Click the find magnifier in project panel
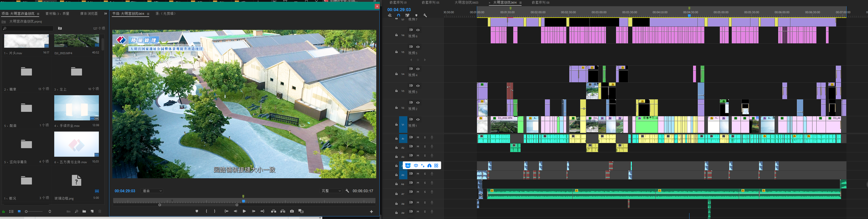Viewport: 868px width, 219px height. tap(77, 211)
